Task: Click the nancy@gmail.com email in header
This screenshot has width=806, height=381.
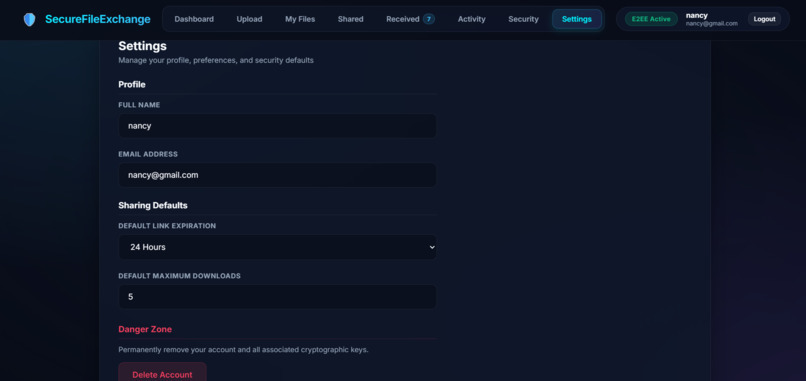Action: 711,24
